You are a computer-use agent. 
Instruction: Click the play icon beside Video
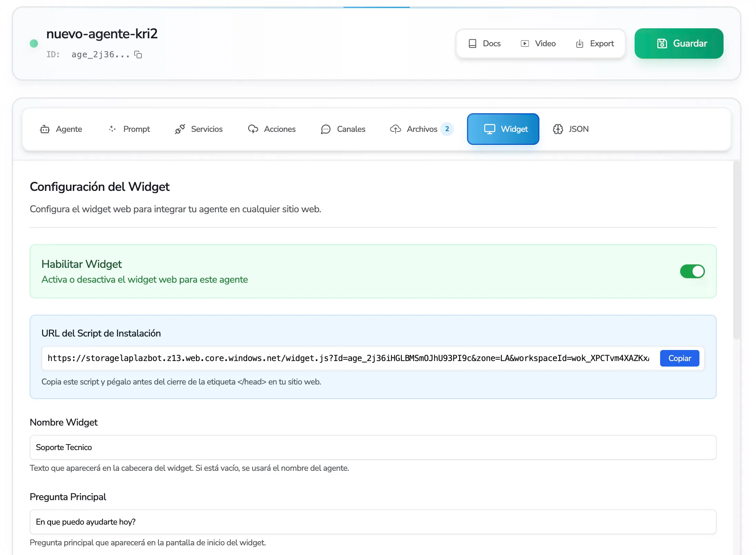click(525, 43)
